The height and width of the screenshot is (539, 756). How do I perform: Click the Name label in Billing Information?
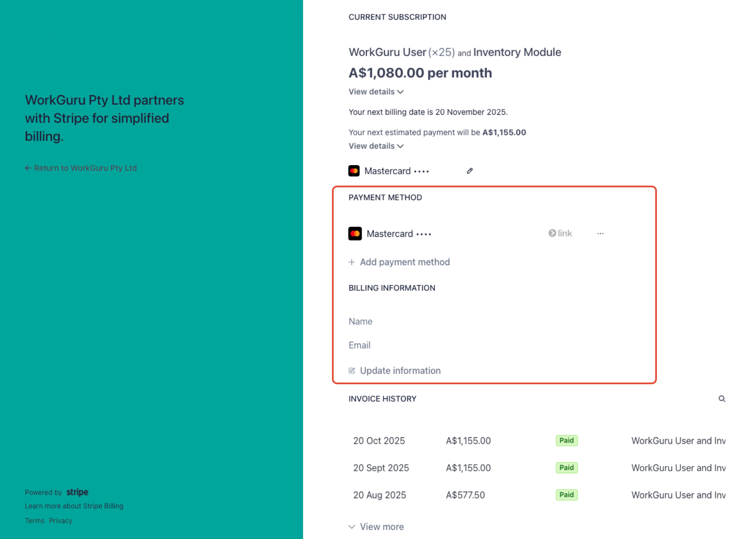(x=361, y=322)
